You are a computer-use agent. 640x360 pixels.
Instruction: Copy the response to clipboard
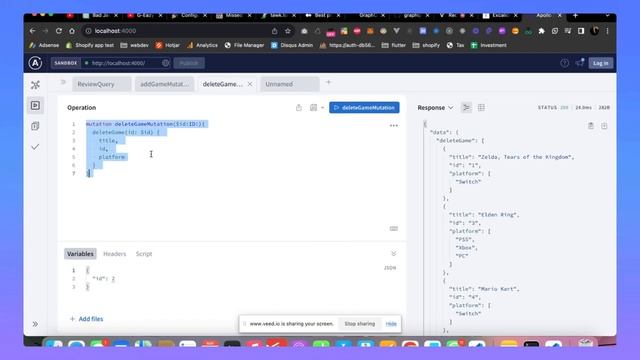[x=591, y=126]
